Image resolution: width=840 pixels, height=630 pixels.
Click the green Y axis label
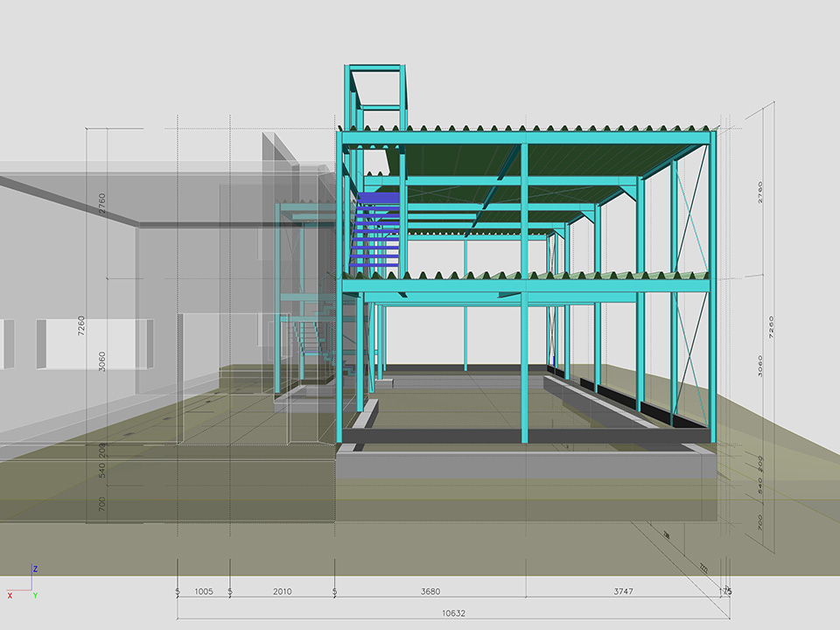click(x=35, y=595)
